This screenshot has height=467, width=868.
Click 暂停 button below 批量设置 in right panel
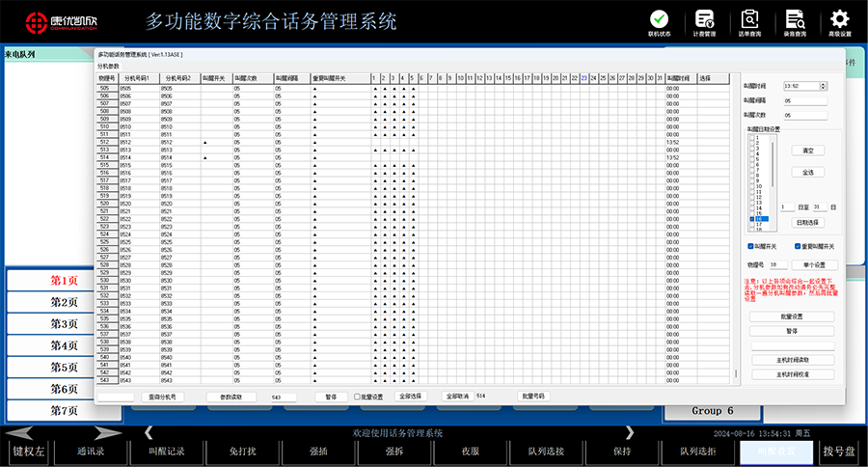pos(792,331)
